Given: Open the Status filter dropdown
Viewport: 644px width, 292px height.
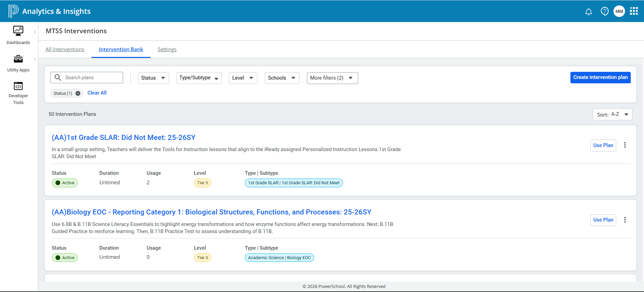Looking at the screenshot, I should (x=154, y=78).
